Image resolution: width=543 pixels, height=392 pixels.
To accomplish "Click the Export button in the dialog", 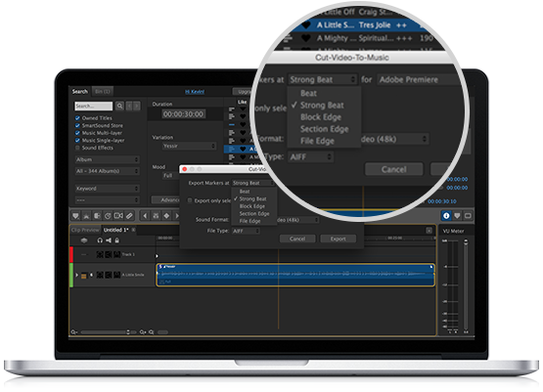I will 338,239.
